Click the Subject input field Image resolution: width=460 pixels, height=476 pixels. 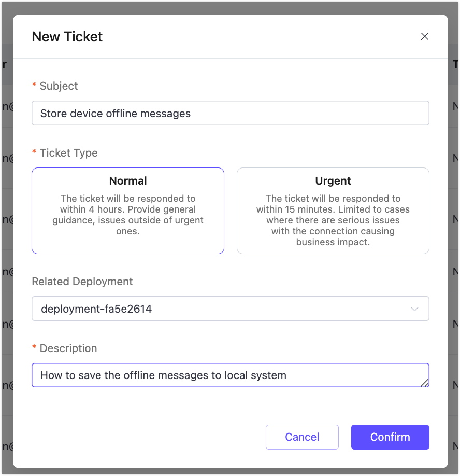click(x=230, y=113)
